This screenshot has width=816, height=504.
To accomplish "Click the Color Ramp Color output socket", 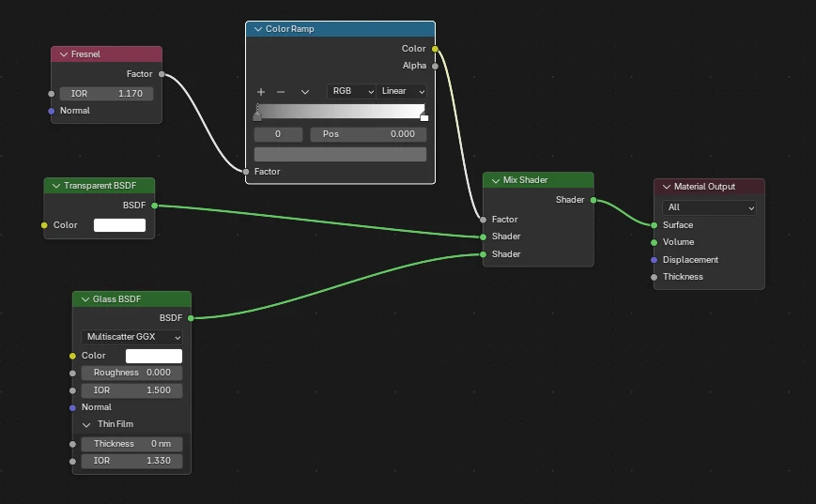I will click(x=435, y=49).
